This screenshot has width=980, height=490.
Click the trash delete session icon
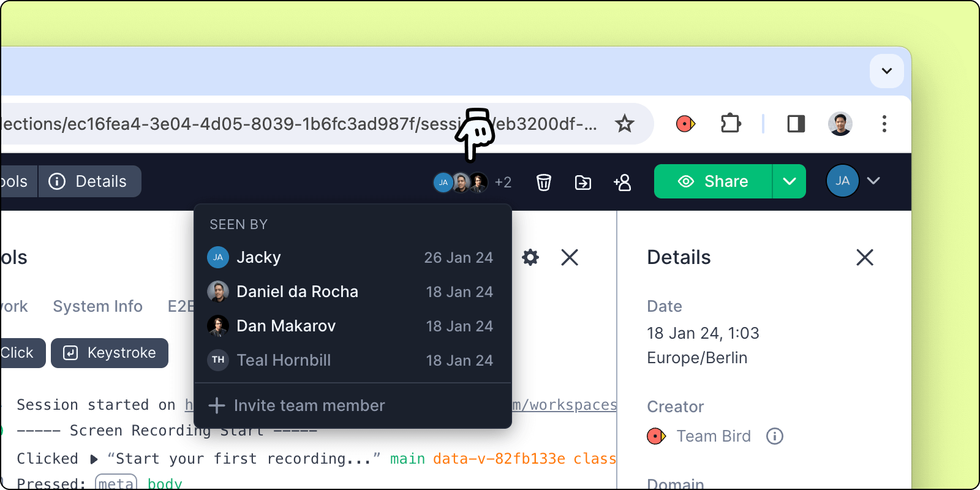(x=543, y=183)
